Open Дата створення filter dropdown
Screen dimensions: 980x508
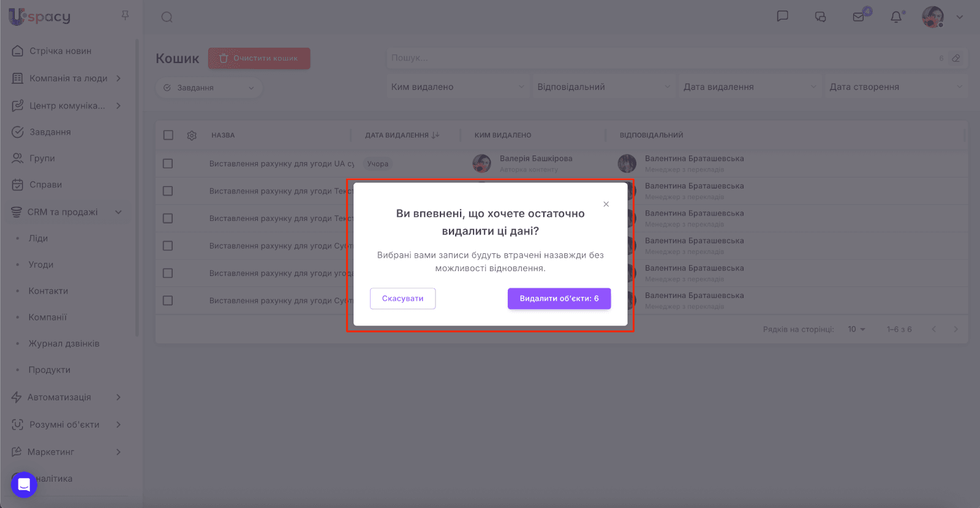click(896, 87)
